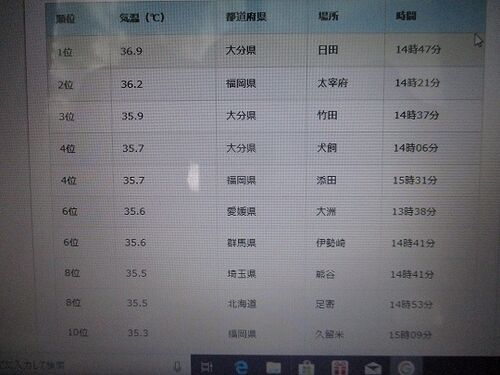
Task: Open the Microsoft Store bag icon
Action: (306, 368)
